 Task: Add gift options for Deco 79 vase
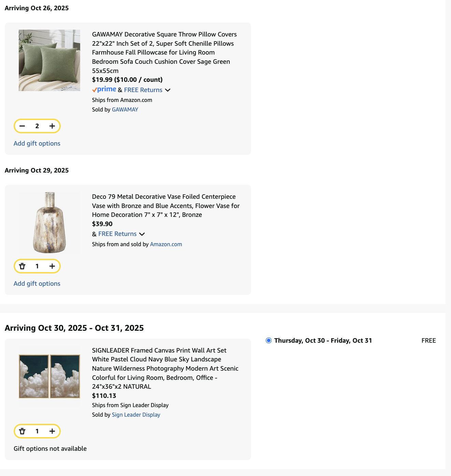37,284
